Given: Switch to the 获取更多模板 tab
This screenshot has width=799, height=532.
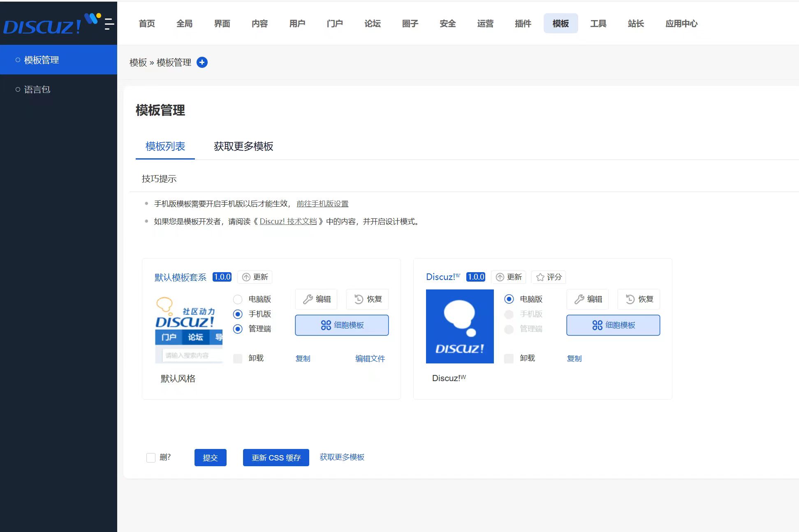Looking at the screenshot, I should (243, 146).
